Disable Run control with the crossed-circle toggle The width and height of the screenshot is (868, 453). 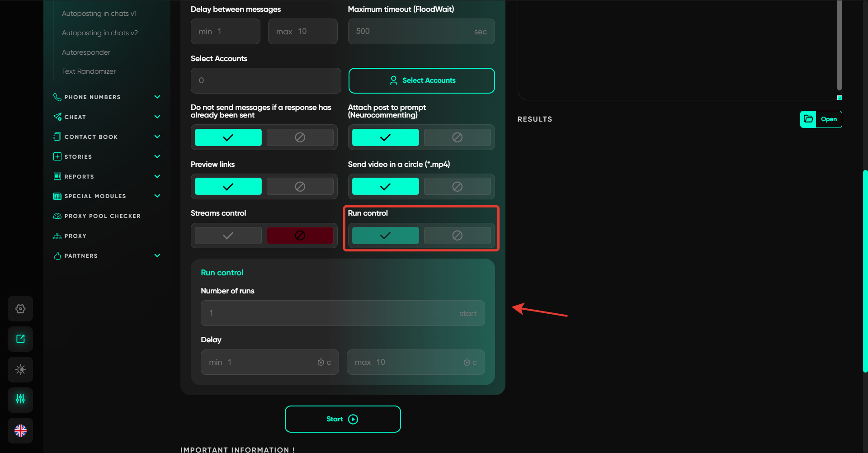[x=457, y=236]
